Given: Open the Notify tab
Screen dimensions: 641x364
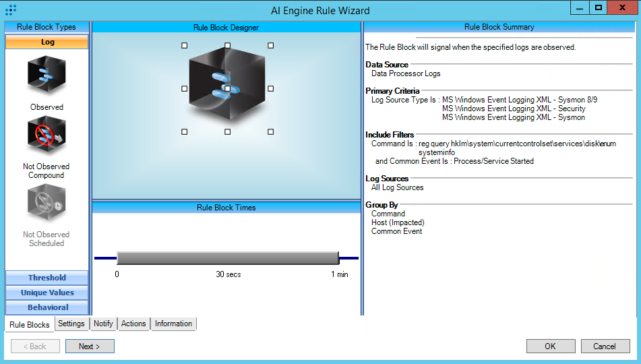Looking at the screenshot, I should click(x=103, y=324).
